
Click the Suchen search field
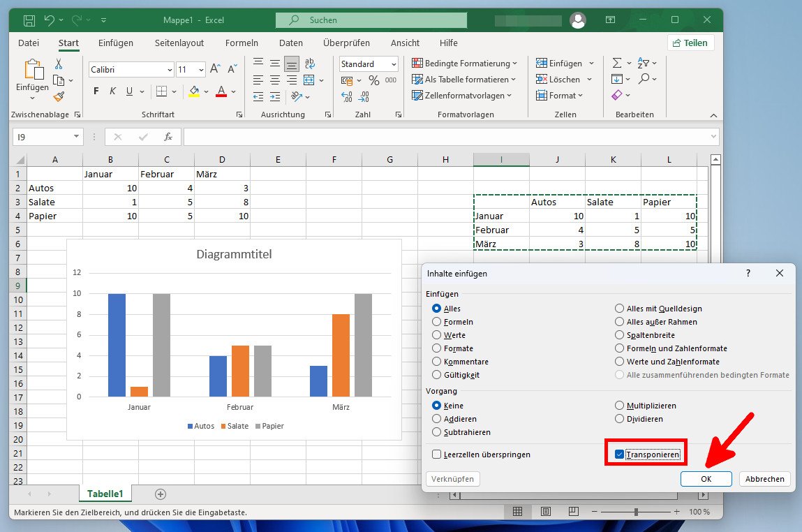[371, 20]
